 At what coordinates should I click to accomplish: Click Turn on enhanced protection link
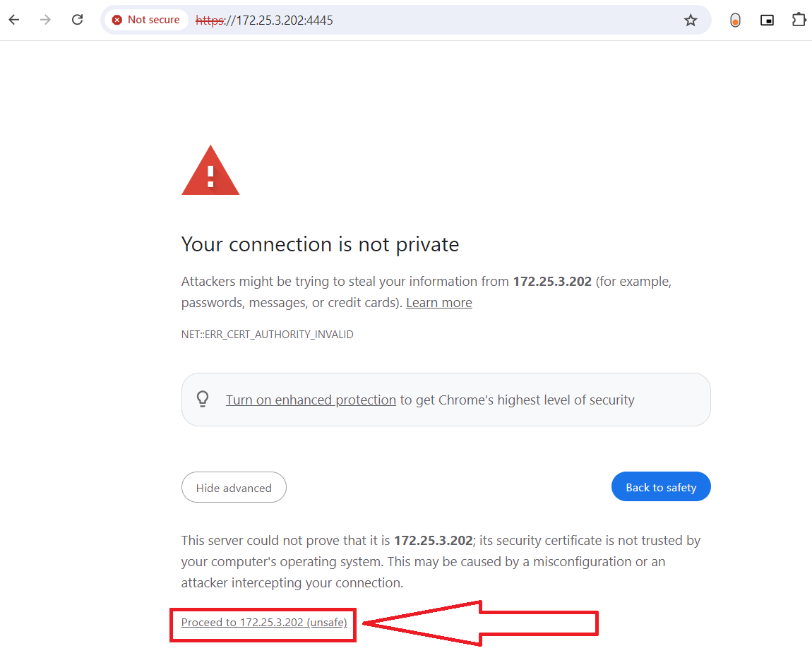[x=311, y=400]
